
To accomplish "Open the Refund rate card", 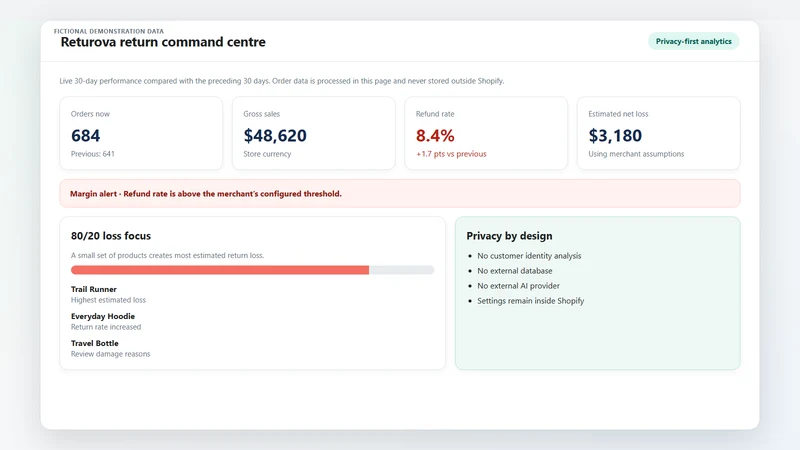I will coord(486,133).
